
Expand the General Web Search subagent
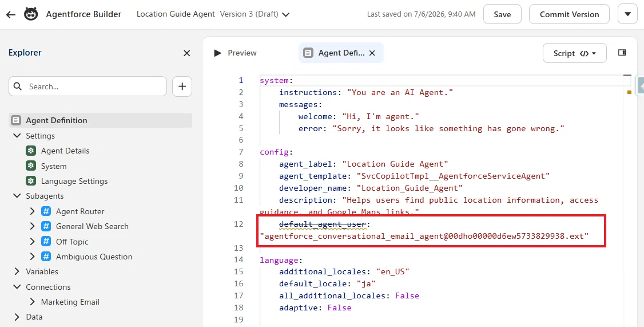(x=33, y=226)
